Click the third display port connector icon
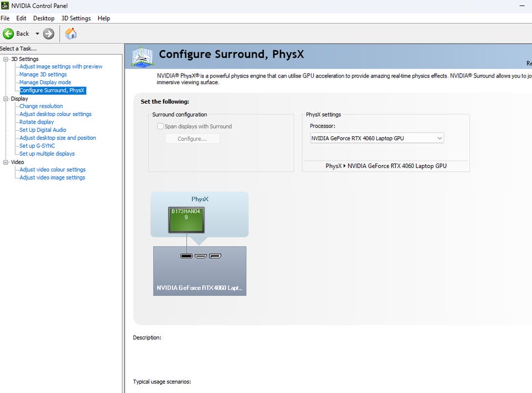Image resolution: width=532 pixels, height=393 pixels. (x=215, y=256)
